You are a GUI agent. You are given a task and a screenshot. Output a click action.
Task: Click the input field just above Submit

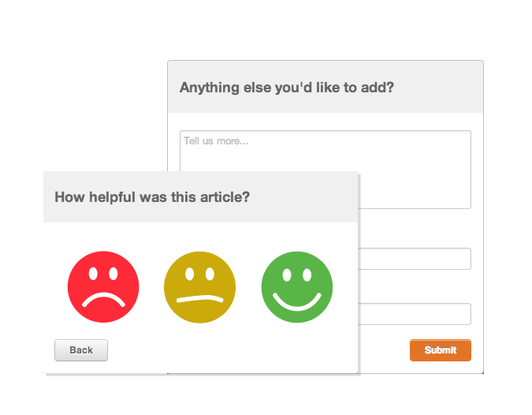coord(415,314)
